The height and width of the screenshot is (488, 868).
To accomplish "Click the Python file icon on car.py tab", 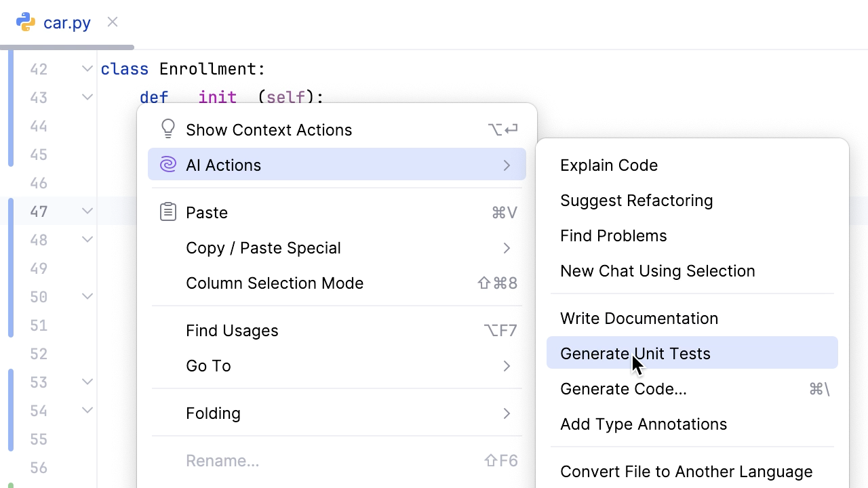I will [26, 22].
